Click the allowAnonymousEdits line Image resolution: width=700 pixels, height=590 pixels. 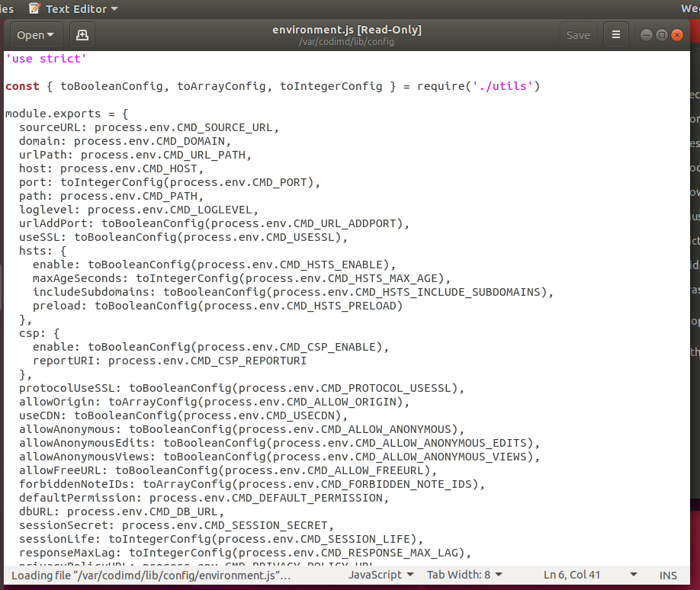pos(279,443)
